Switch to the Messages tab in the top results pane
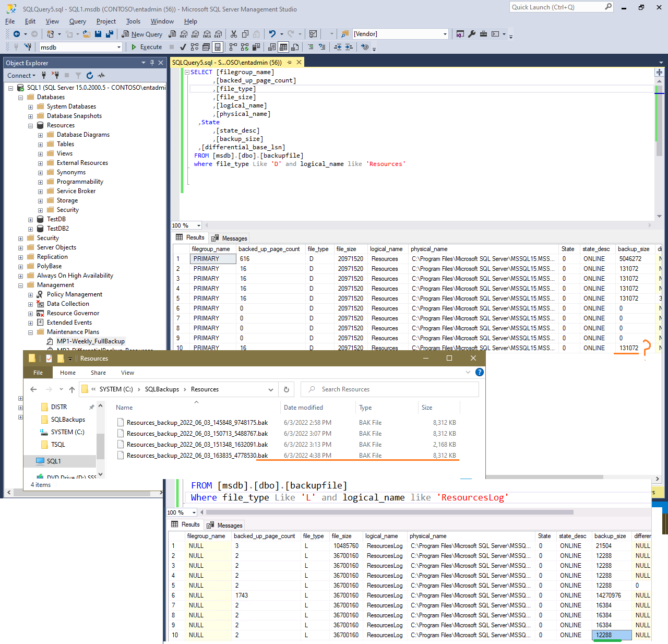The image size is (668, 644). click(230, 238)
